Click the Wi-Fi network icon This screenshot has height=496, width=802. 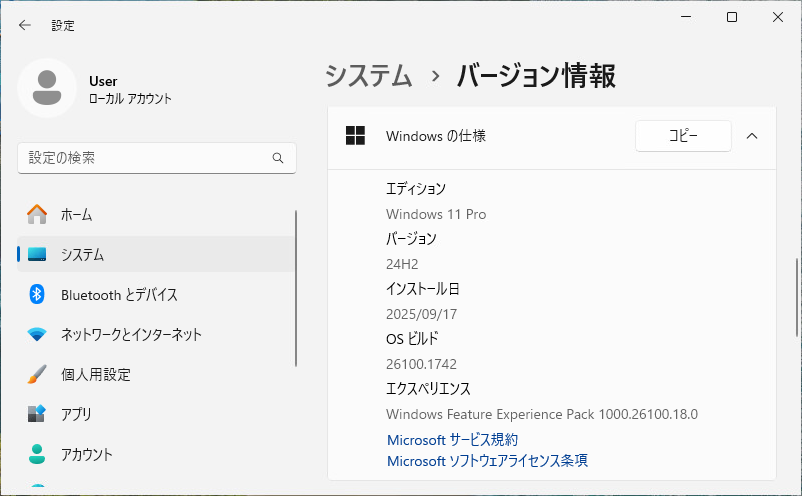(37, 334)
